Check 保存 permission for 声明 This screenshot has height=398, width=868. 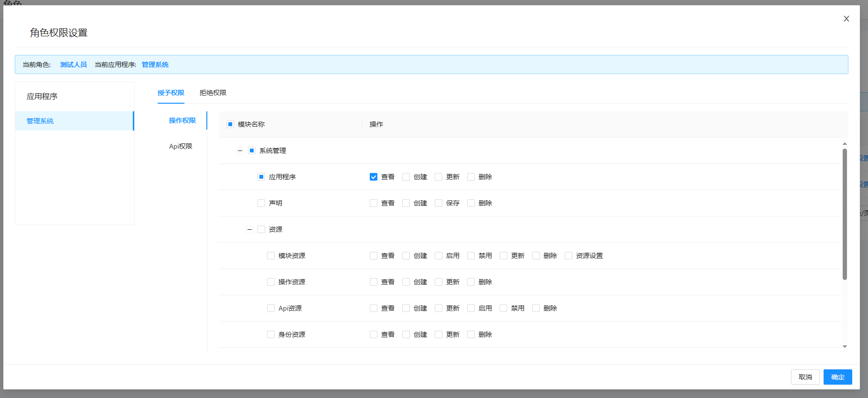439,203
